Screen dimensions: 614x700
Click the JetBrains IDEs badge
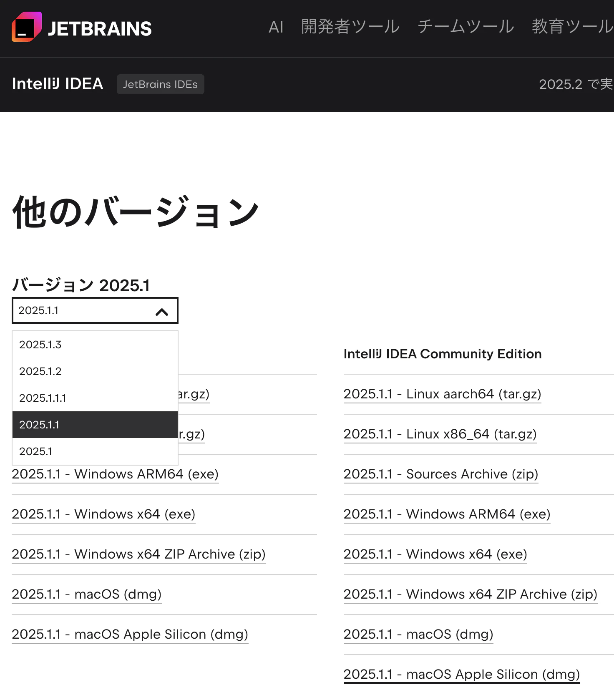click(160, 84)
